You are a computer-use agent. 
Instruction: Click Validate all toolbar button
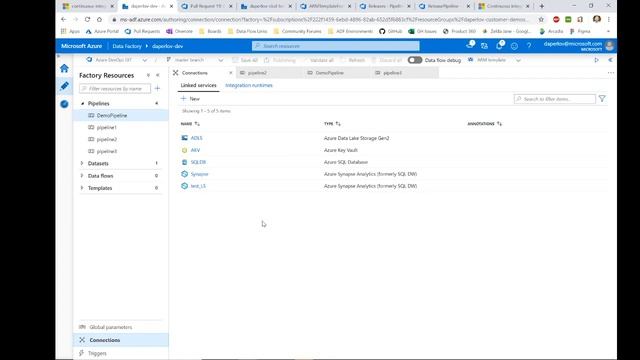(318, 60)
